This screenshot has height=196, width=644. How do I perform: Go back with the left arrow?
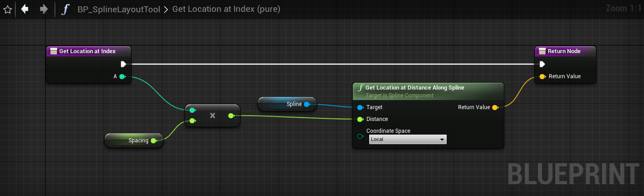pos(25,9)
